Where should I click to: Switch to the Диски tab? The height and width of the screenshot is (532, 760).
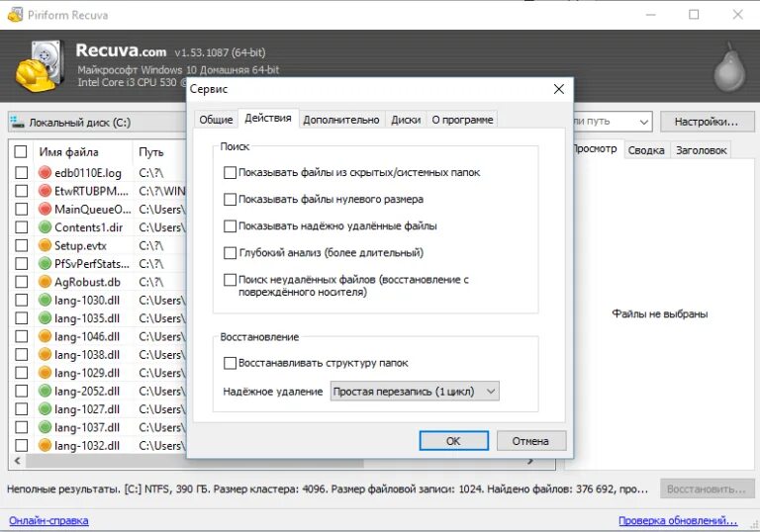pos(406,120)
